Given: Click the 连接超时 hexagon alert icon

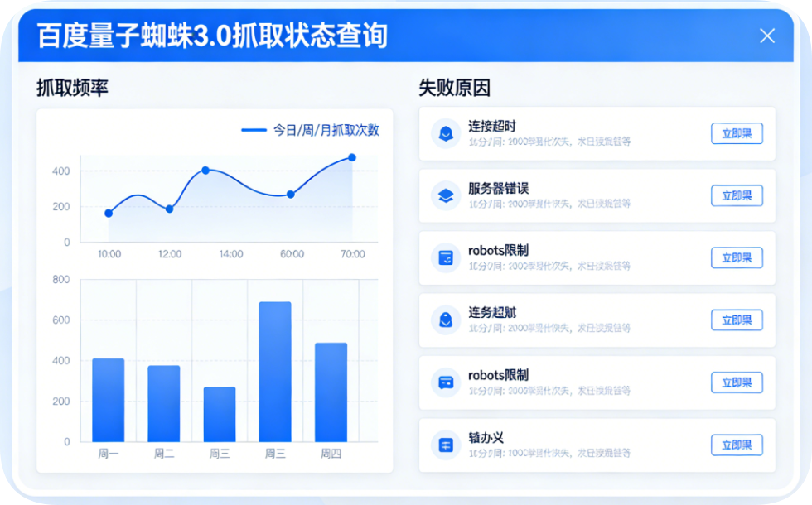Looking at the screenshot, I should point(446,133).
